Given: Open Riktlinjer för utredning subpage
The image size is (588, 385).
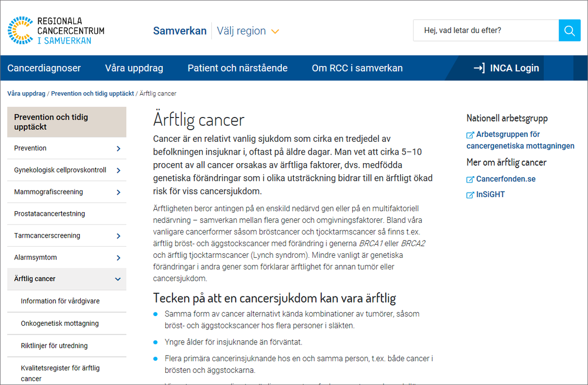Looking at the screenshot, I should (x=54, y=345).
